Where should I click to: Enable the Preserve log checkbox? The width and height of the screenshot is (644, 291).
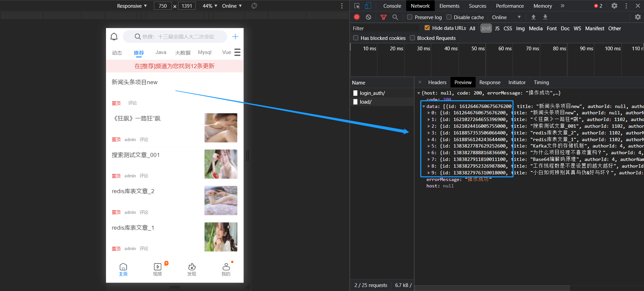pos(410,17)
